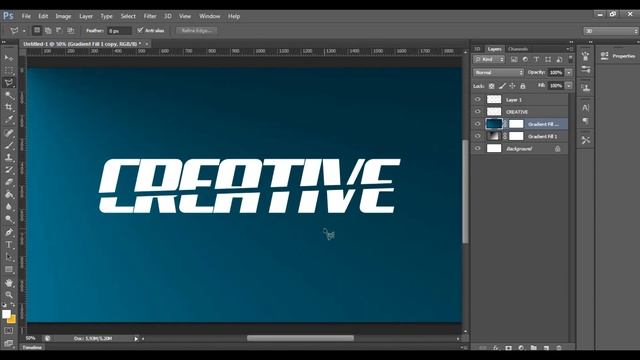Click the foreground color swatch
Viewport: 640px width, 360px height.
6,314
